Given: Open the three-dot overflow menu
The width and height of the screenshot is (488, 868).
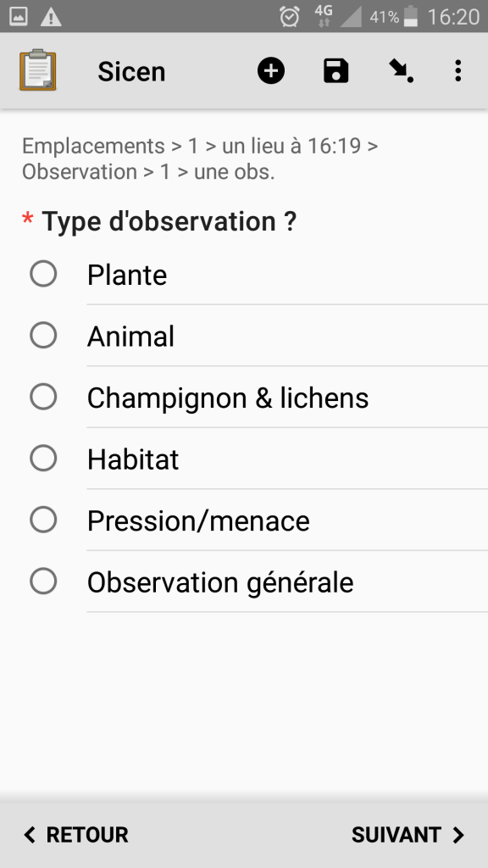Looking at the screenshot, I should click(458, 71).
